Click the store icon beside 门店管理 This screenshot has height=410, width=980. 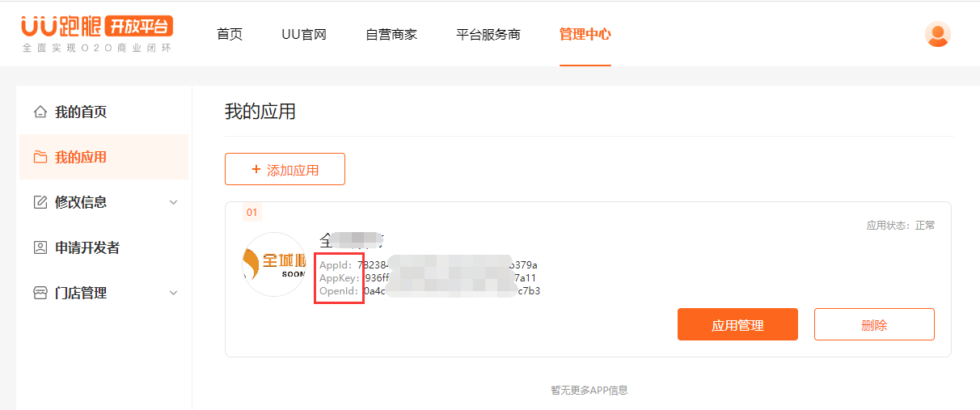click(x=40, y=293)
